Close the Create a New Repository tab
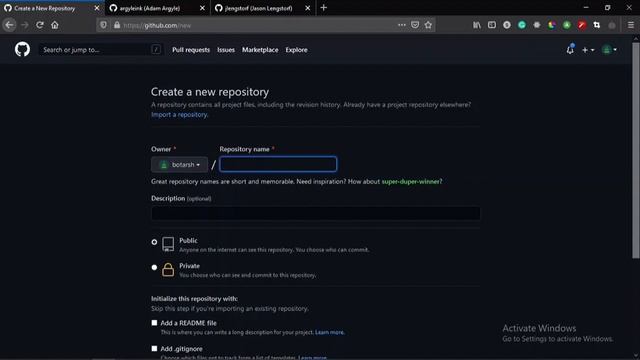The height and width of the screenshot is (360, 640). pyautogui.click(x=97, y=8)
